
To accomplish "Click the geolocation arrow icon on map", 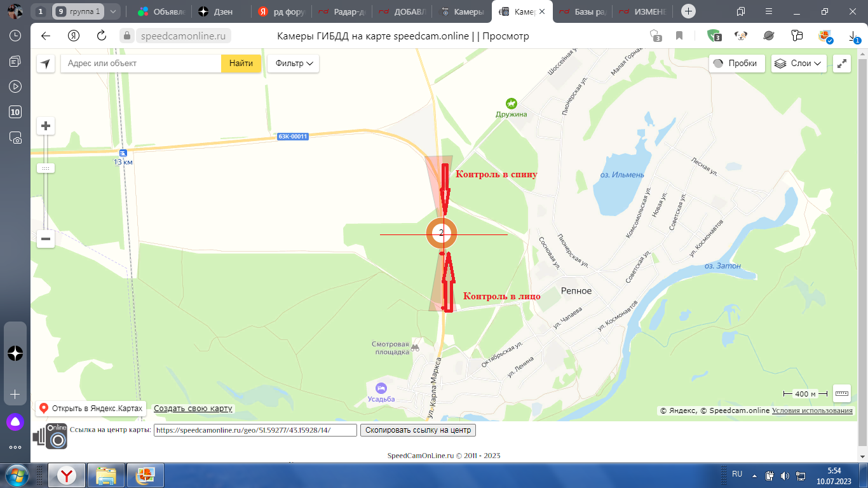I will coord(46,64).
